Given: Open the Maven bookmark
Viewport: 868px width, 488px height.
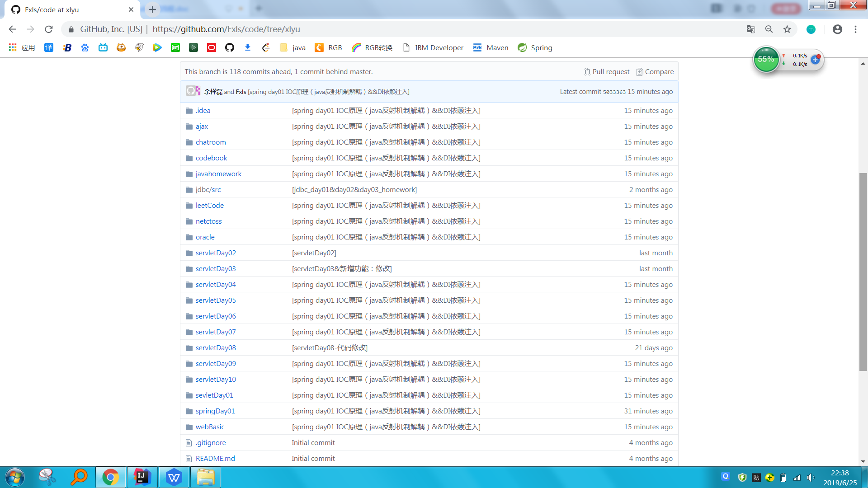Looking at the screenshot, I should click(491, 47).
